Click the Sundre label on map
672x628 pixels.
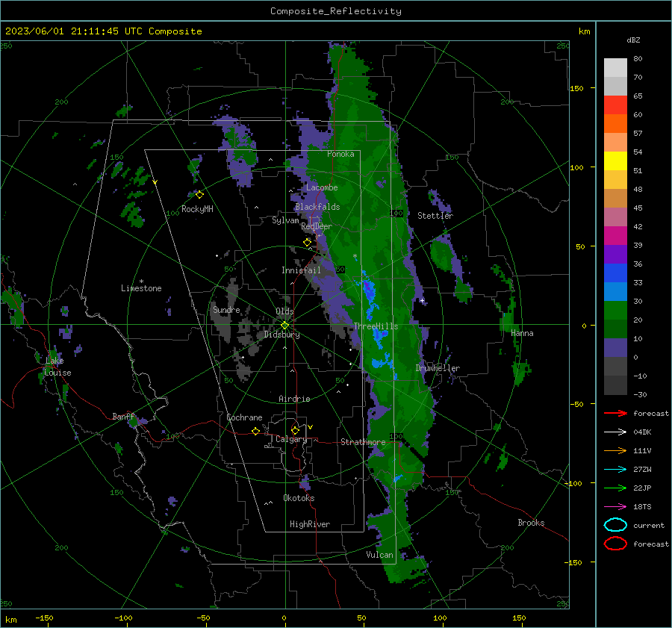(x=226, y=309)
